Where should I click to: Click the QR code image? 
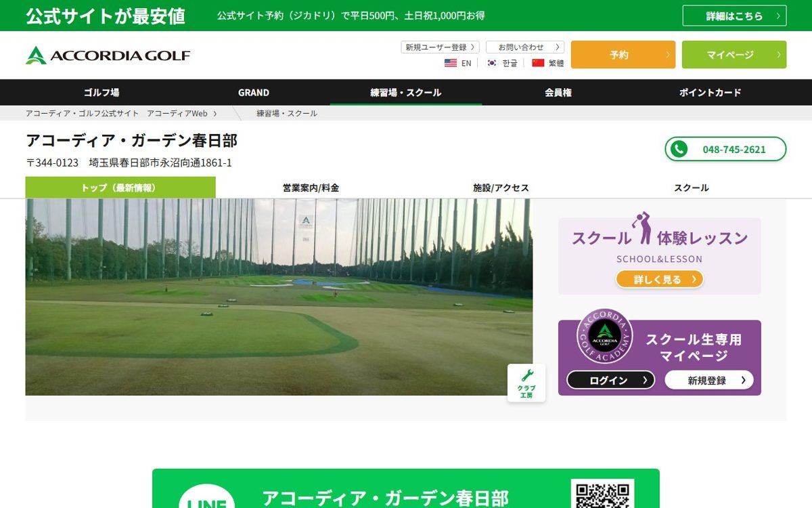tap(603, 494)
